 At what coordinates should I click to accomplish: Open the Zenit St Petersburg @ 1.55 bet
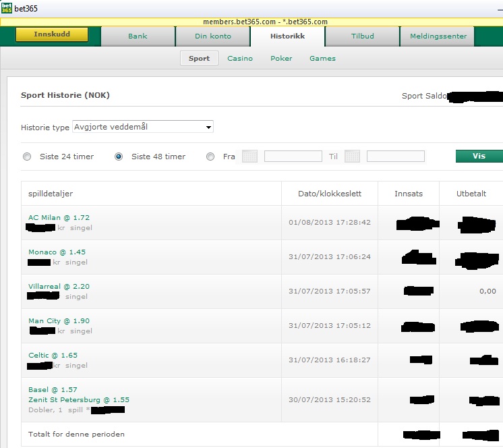[79, 400]
